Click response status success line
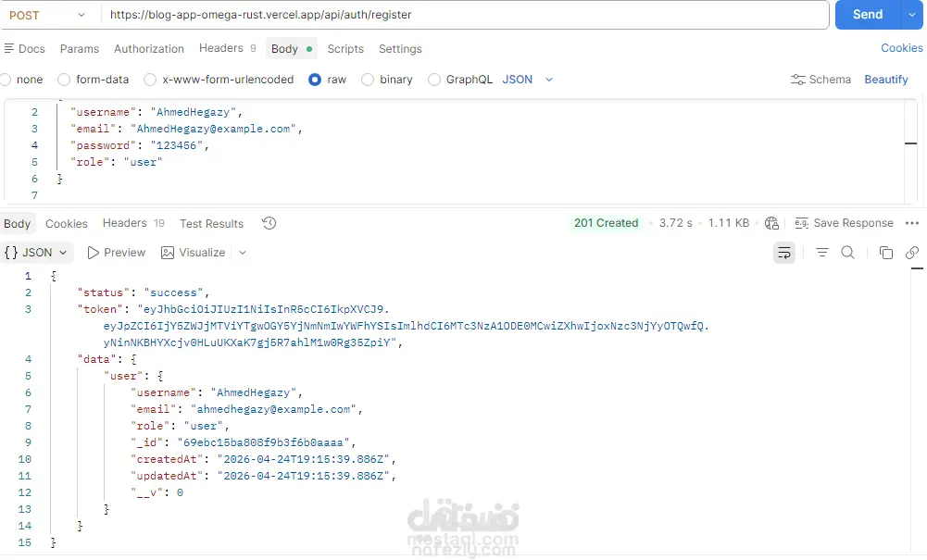Image resolution: width=927 pixels, height=560 pixels. point(144,292)
